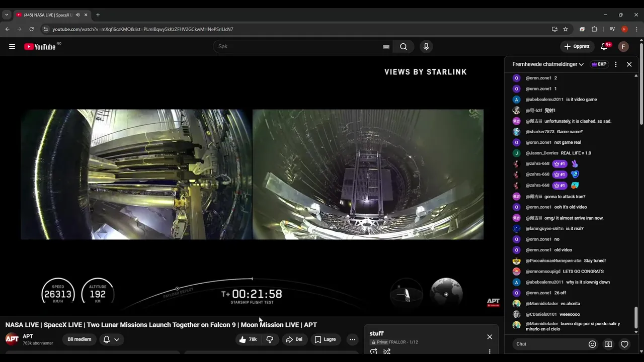Click '763k abonnenter' subscriber count
The width and height of the screenshot is (644, 362).
tap(38, 343)
